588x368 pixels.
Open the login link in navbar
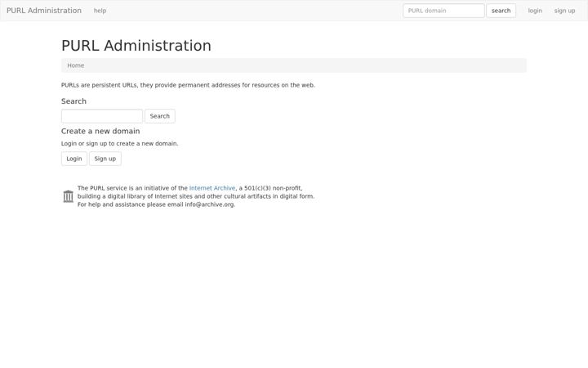click(535, 11)
